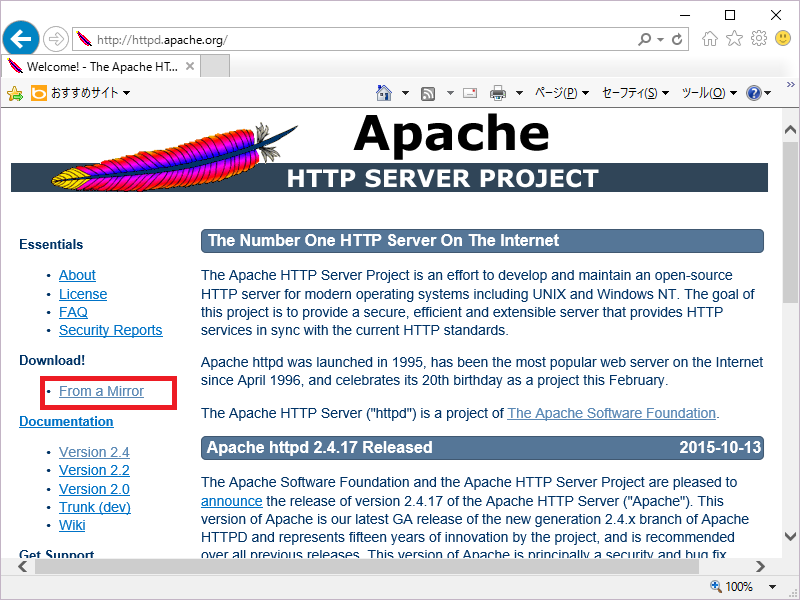Click the smiley feedback icon
The width and height of the screenshot is (800, 600).
[783, 38]
